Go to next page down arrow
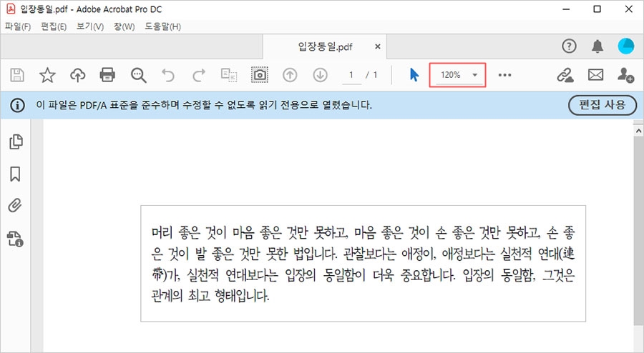The image size is (644, 353). pos(321,75)
